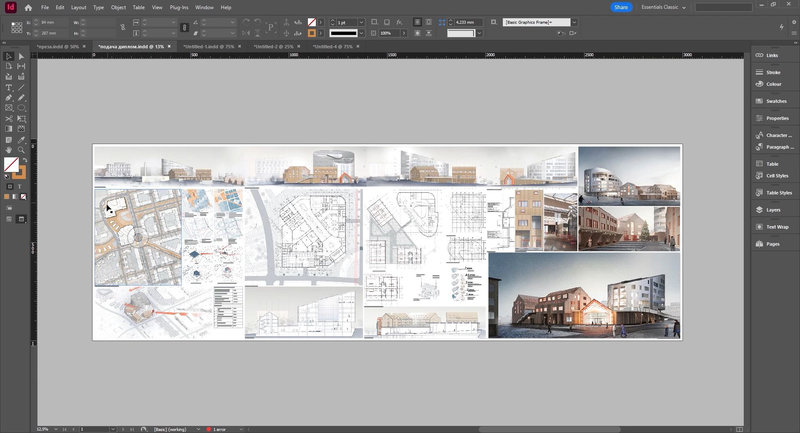The width and height of the screenshot is (800, 433).
Task: Click the orange stroke swatch in tools panel
Action: (x=20, y=173)
